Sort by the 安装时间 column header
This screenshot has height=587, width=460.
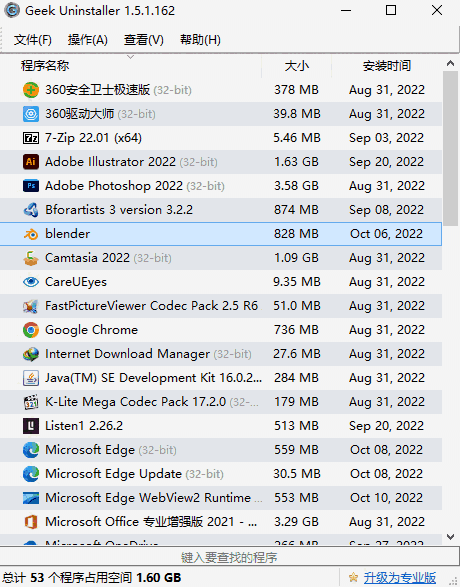pos(387,66)
